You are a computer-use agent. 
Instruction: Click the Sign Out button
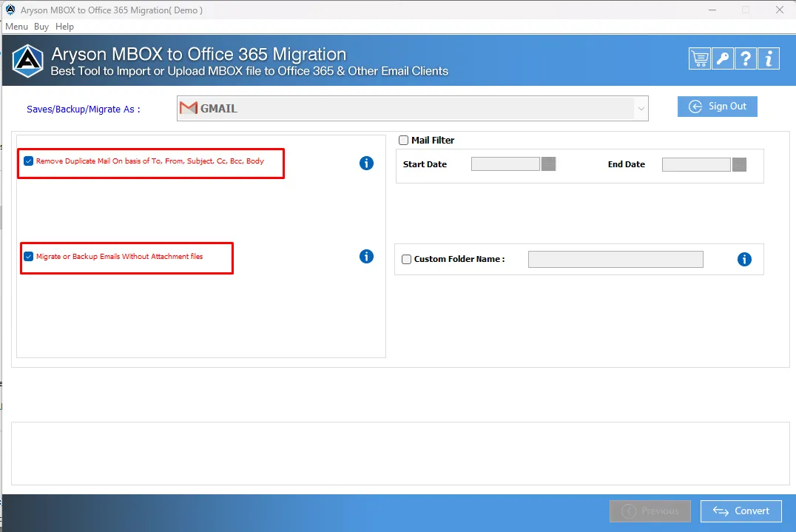(x=718, y=107)
